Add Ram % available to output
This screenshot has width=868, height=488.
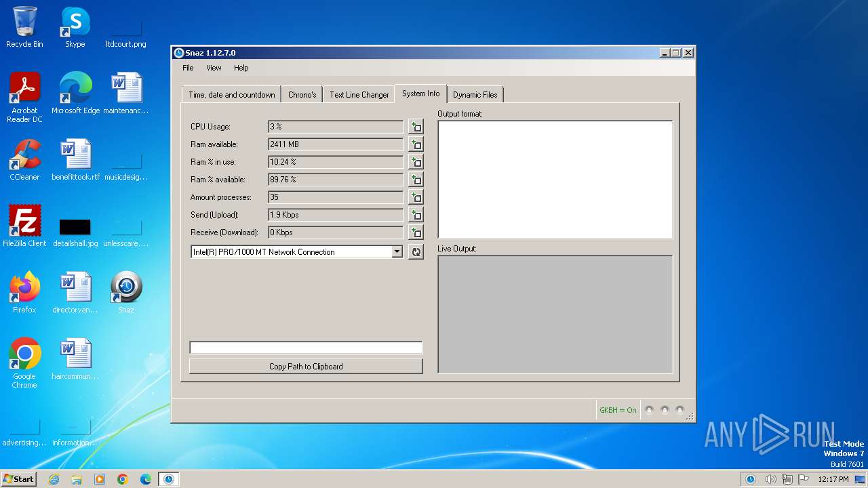tap(416, 180)
